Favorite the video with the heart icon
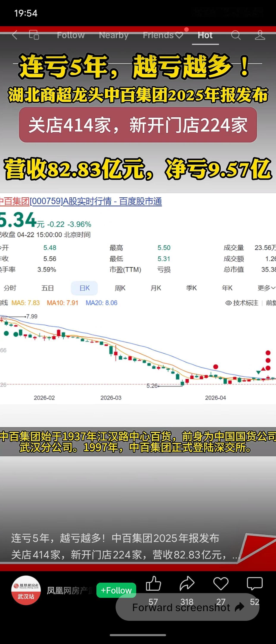Screen dimensions: 276x644 (221, 584)
